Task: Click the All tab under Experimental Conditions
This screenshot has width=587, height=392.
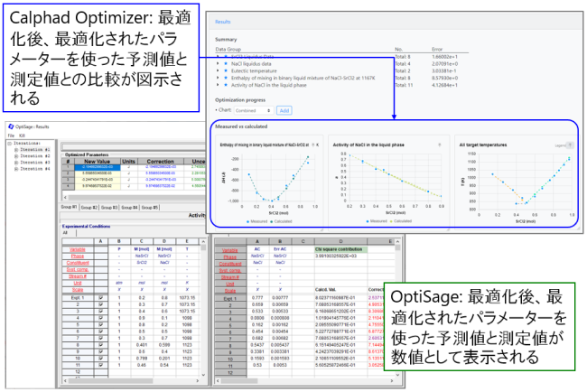Action: (66, 233)
